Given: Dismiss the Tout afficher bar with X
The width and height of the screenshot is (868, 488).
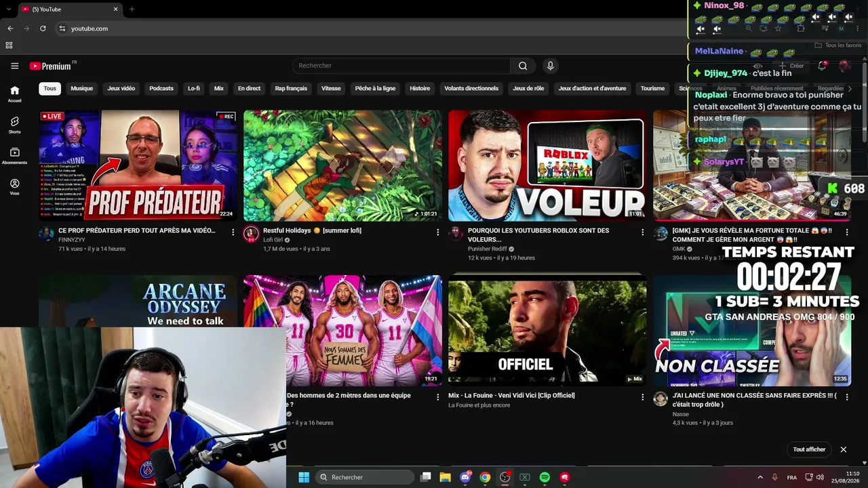Looking at the screenshot, I should pos(844,449).
